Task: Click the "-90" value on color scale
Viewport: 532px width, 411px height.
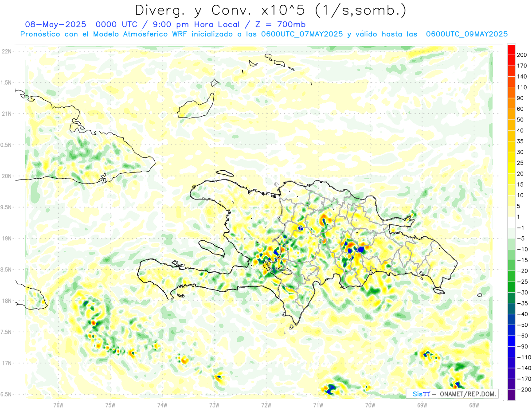Action: [x=522, y=346]
